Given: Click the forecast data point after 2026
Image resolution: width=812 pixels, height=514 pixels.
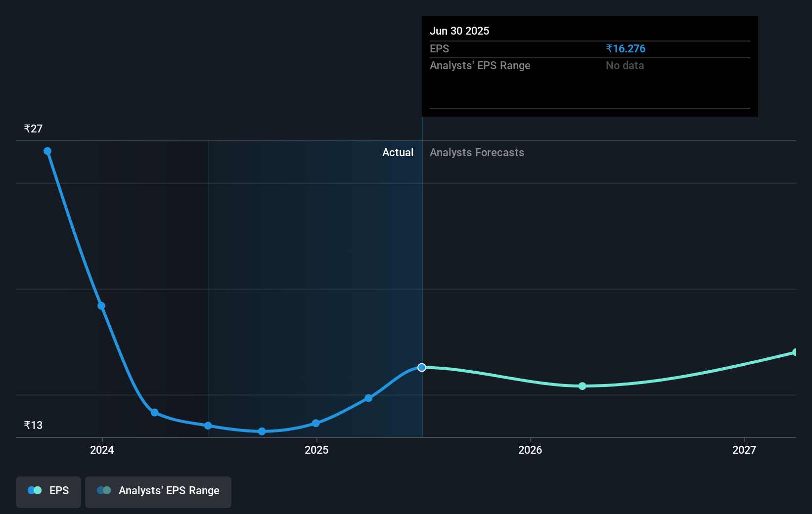Looking at the screenshot, I should point(583,386).
